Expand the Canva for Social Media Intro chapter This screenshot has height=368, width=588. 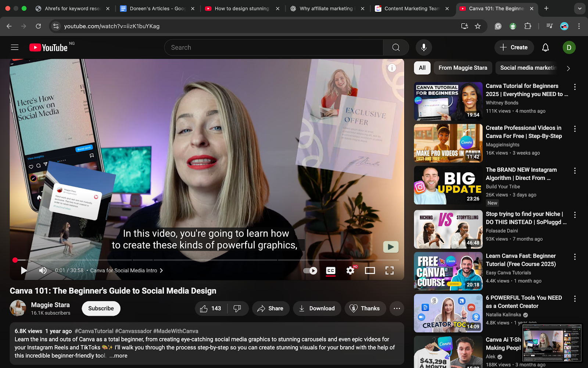point(126,270)
